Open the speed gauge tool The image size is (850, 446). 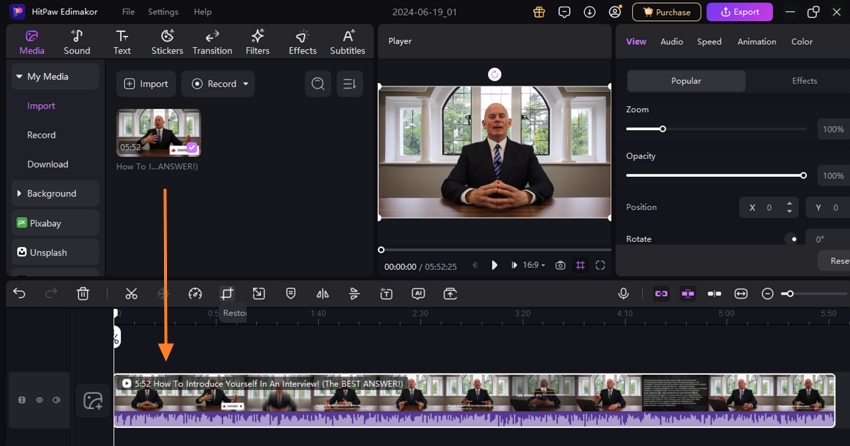[x=195, y=294]
